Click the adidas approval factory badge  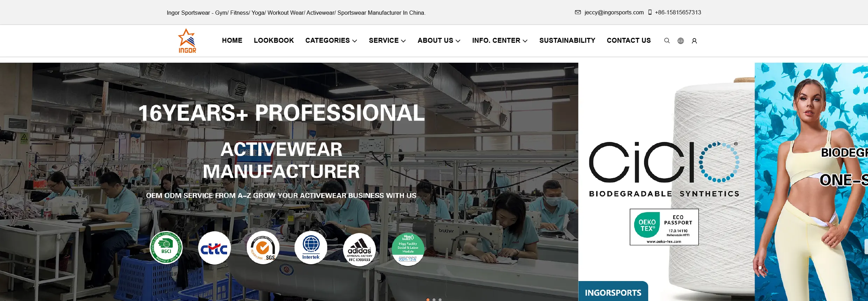[x=359, y=249]
